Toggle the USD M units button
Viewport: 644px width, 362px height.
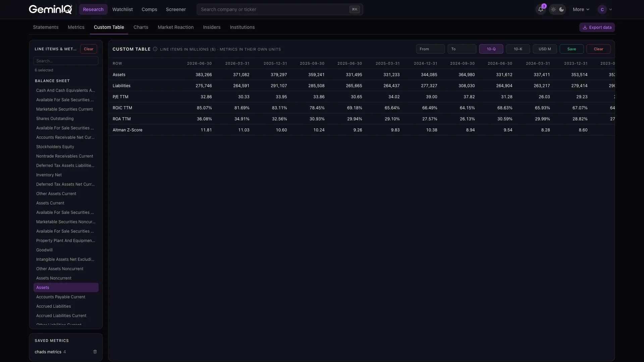[x=545, y=49]
